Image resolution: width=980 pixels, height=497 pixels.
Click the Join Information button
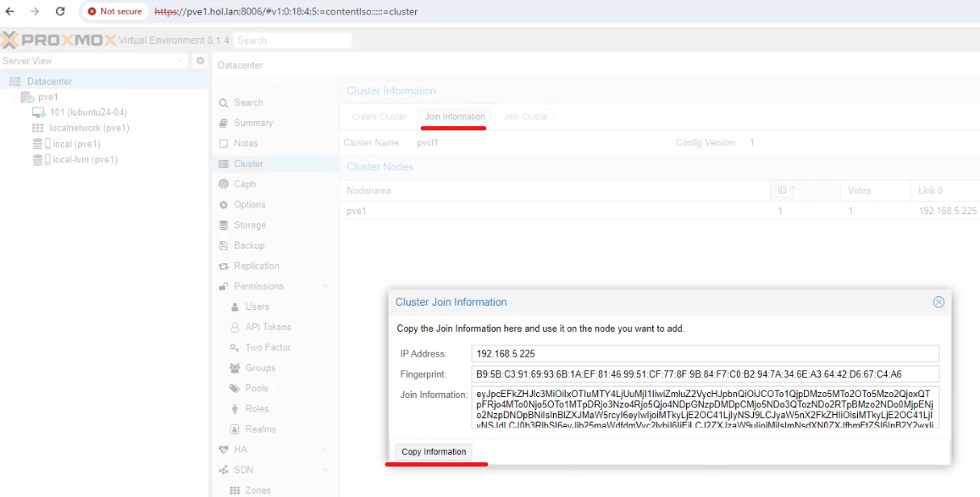pos(455,117)
